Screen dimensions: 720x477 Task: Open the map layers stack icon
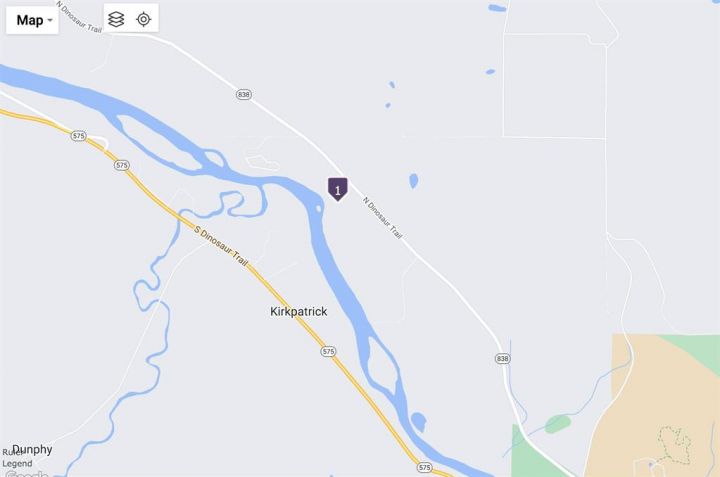pos(116,19)
